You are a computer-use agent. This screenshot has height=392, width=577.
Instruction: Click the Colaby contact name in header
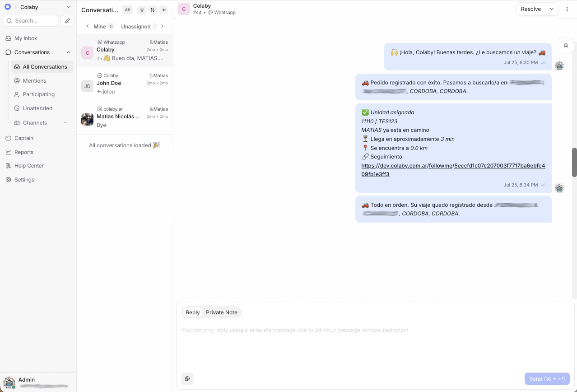[202, 6]
